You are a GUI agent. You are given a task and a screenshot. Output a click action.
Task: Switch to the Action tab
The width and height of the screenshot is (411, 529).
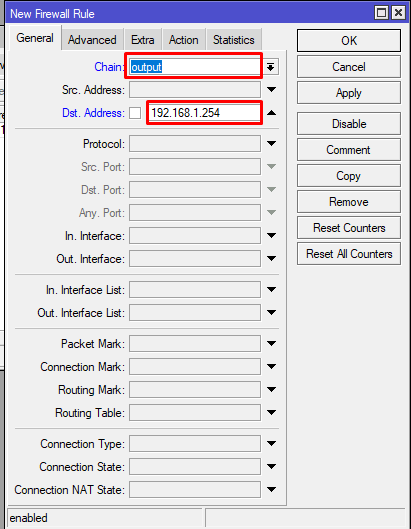[x=184, y=40]
